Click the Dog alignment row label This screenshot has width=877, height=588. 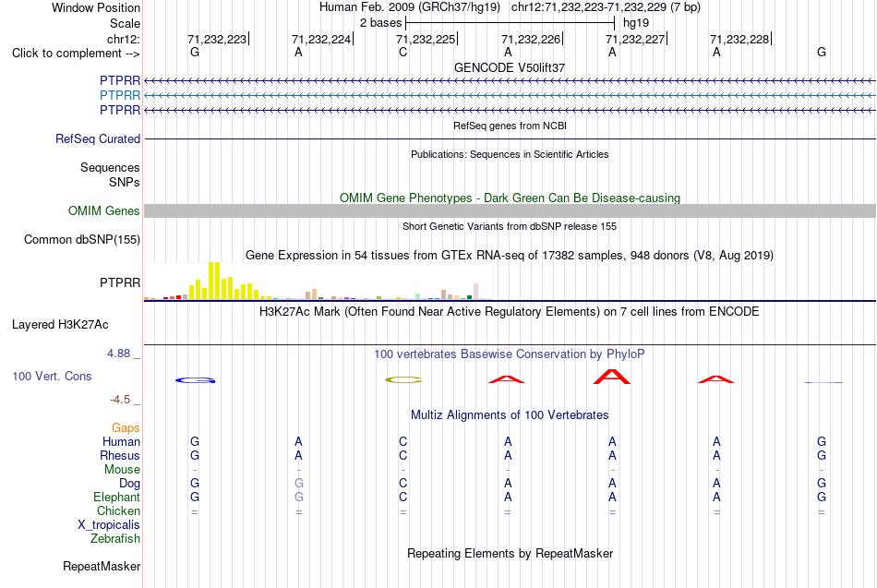click(x=129, y=484)
